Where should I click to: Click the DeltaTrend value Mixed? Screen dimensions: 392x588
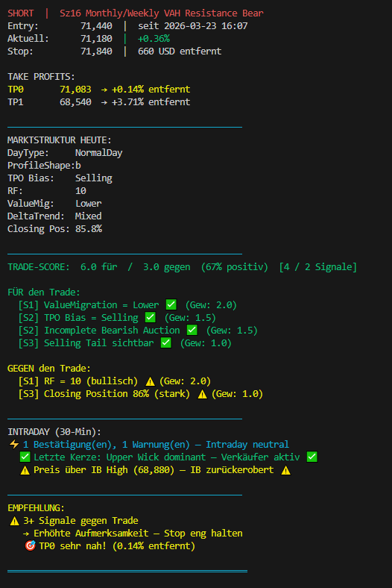pyautogui.click(x=89, y=216)
